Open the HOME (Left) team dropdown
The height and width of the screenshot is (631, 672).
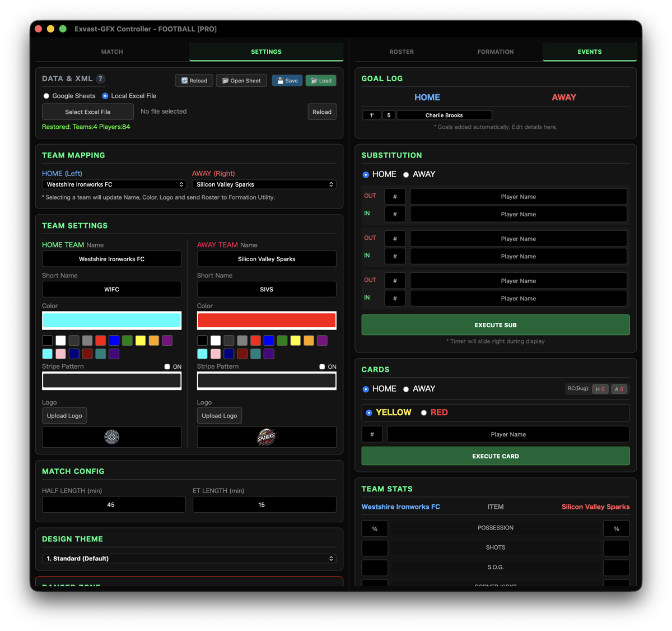114,184
